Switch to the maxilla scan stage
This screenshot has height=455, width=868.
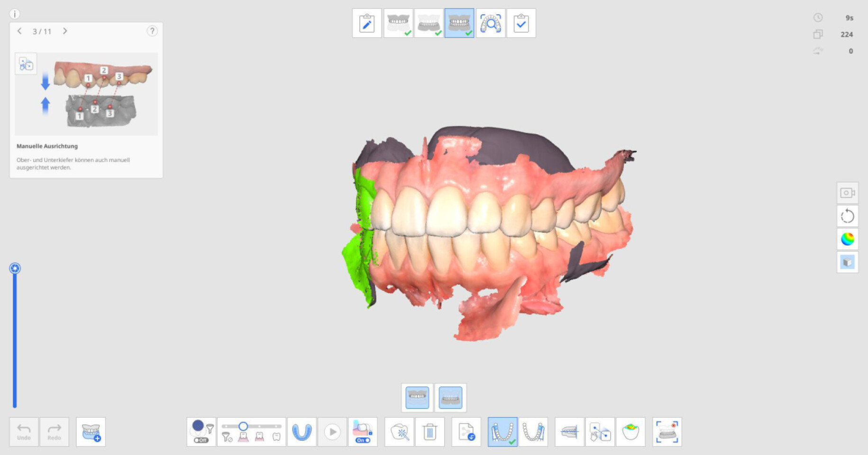coord(398,23)
